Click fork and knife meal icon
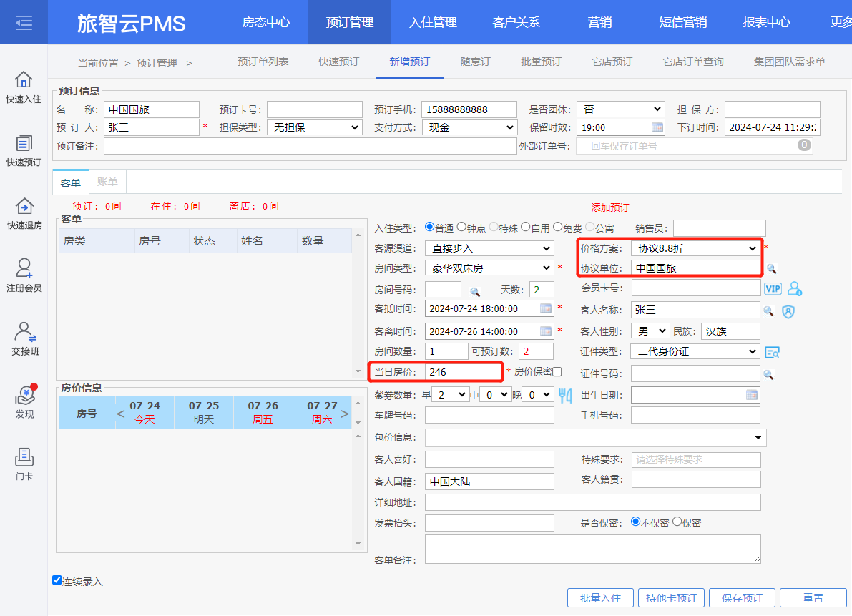Screen dimensions: 852x616 click(565, 396)
